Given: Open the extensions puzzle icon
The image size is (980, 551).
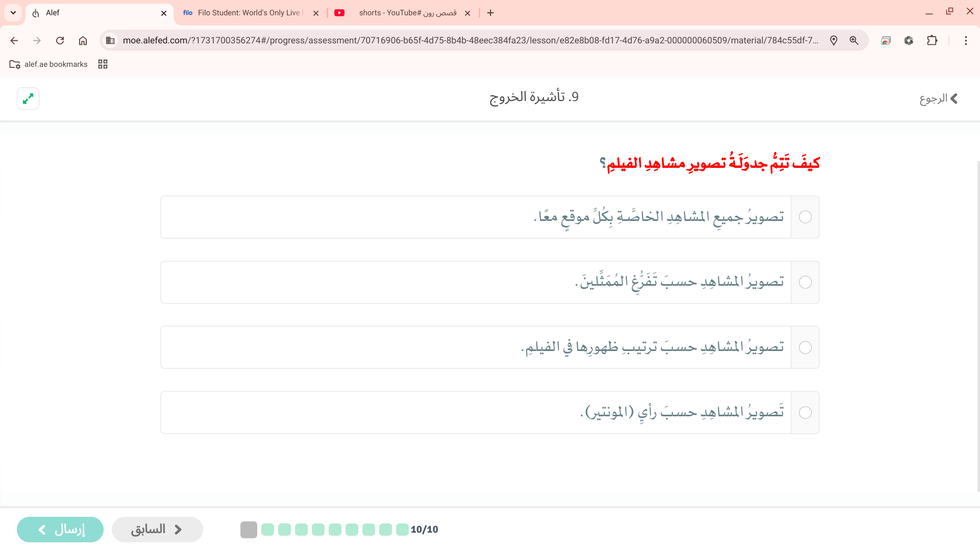Looking at the screenshot, I should point(932,40).
